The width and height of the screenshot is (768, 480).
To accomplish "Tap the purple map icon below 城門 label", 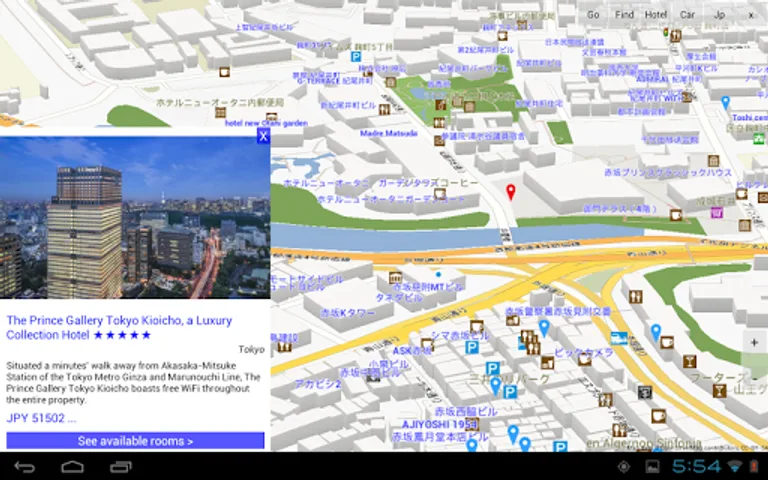I will (717, 213).
